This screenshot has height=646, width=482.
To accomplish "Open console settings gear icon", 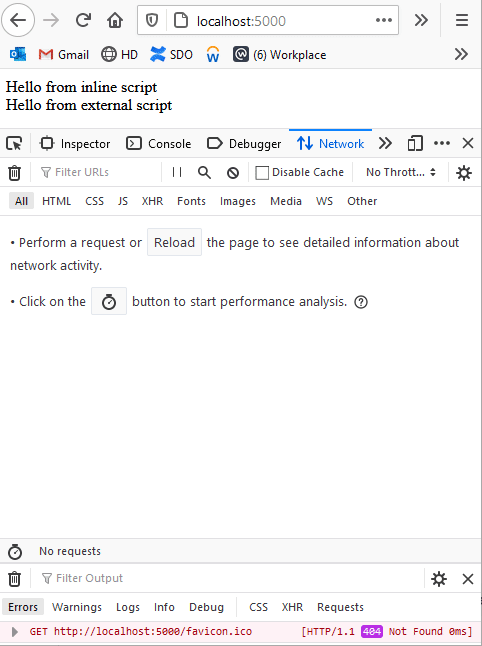I will [x=439, y=579].
